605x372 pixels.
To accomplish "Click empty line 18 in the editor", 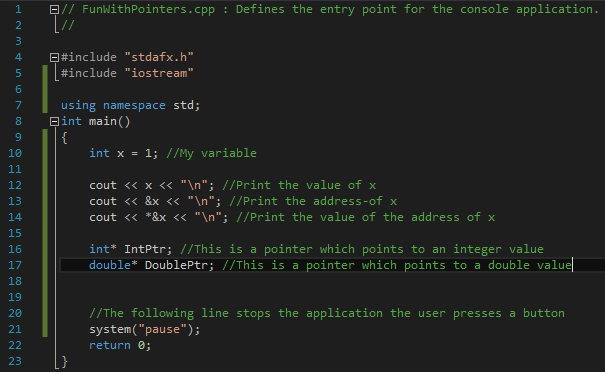I will point(309,281).
